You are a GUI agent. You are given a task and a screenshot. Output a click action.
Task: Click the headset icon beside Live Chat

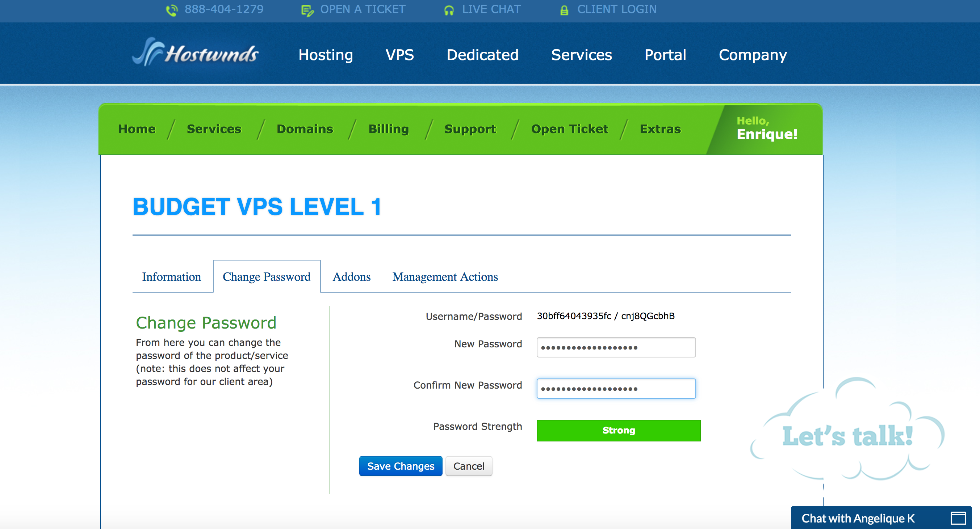[449, 10]
